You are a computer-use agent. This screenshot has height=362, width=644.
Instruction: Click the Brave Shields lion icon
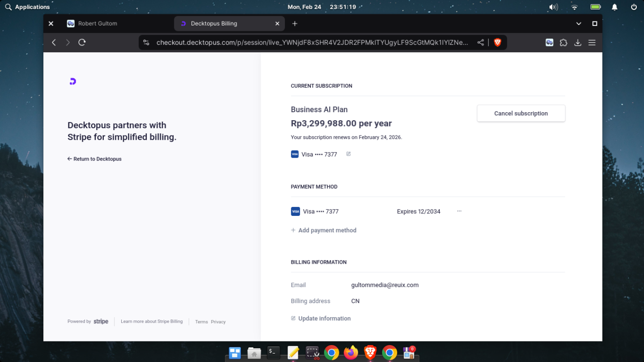point(497,42)
